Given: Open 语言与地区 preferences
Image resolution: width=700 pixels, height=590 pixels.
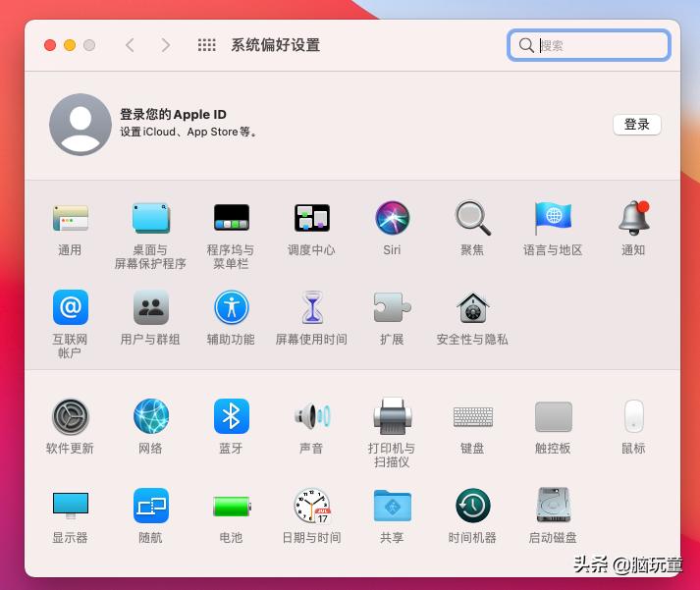Looking at the screenshot, I should tap(553, 218).
